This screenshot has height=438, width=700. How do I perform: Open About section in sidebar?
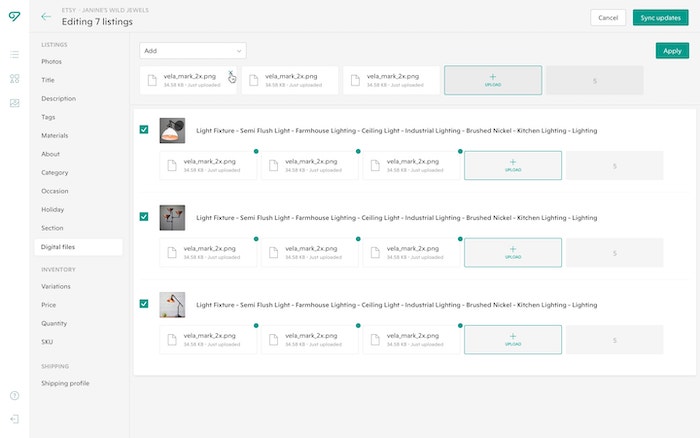click(x=50, y=154)
